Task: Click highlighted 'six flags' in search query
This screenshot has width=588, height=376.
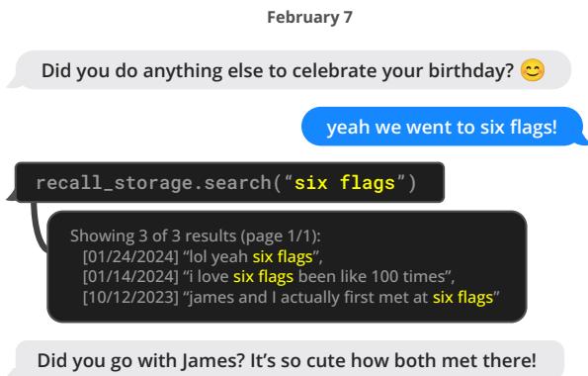Action: 345,183
